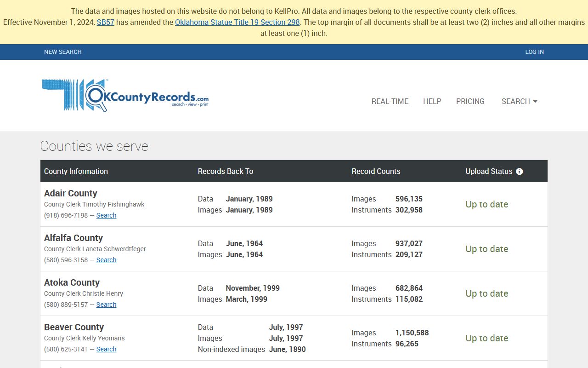Image resolution: width=588 pixels, height=368 pixels.
Task: Click phone number (580) 889-5157
Action: (66, 305)
